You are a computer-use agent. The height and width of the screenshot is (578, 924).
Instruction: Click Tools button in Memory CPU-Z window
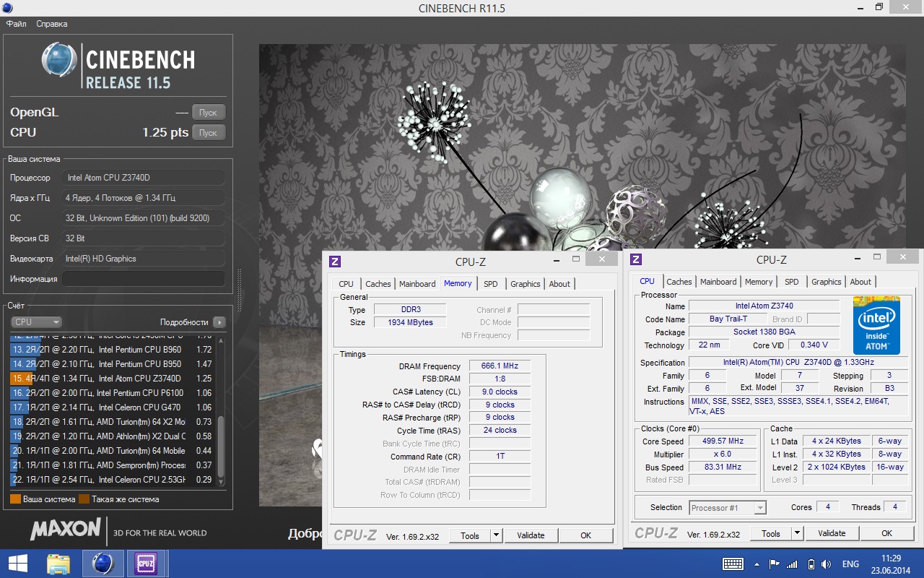coord(470,535)
